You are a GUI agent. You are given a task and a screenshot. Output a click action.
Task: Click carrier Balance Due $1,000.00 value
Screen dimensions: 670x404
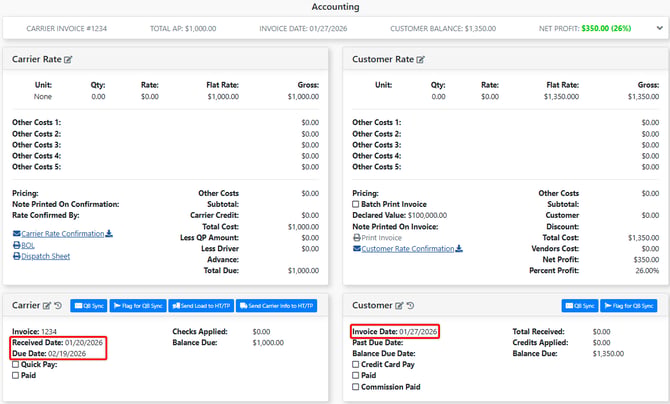click(268, 342)
